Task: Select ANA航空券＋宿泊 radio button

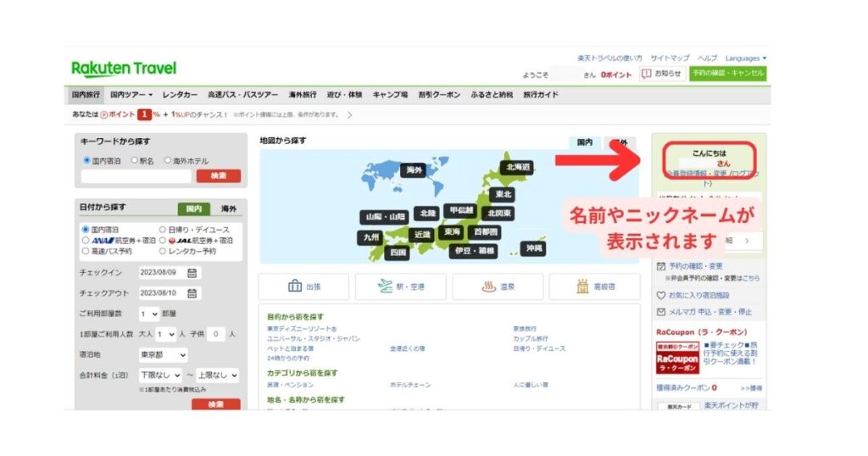Action: (x=86, y=240)
